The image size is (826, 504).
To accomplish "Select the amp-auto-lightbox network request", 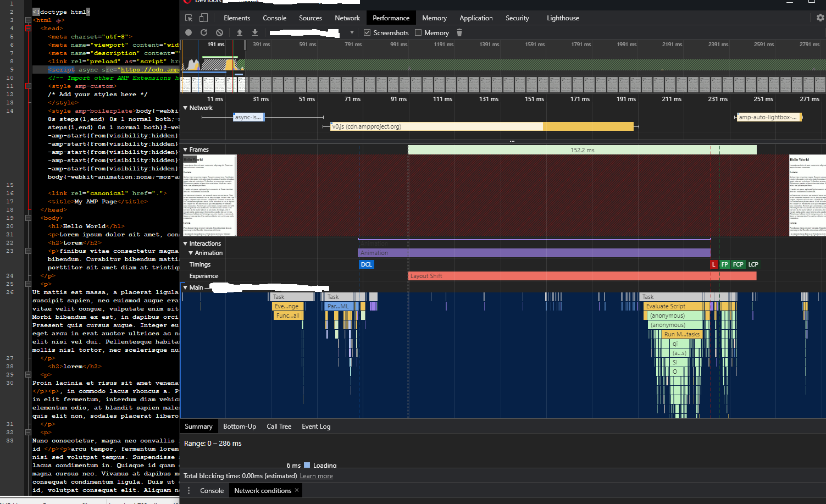I will [x=768, y=117].
